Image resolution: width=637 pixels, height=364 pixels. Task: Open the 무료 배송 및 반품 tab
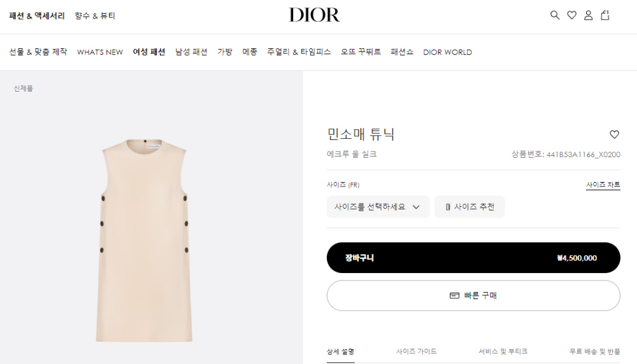pos(595,351)
